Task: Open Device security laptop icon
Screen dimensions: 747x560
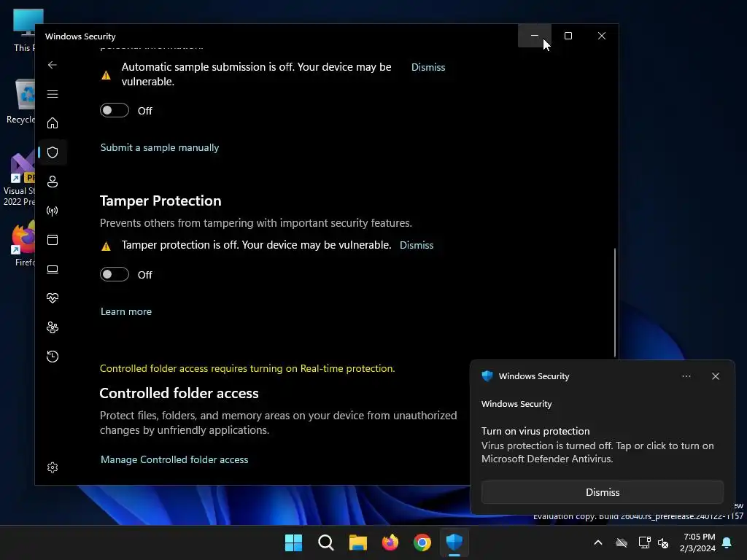Action: click(x=53, y=269)
